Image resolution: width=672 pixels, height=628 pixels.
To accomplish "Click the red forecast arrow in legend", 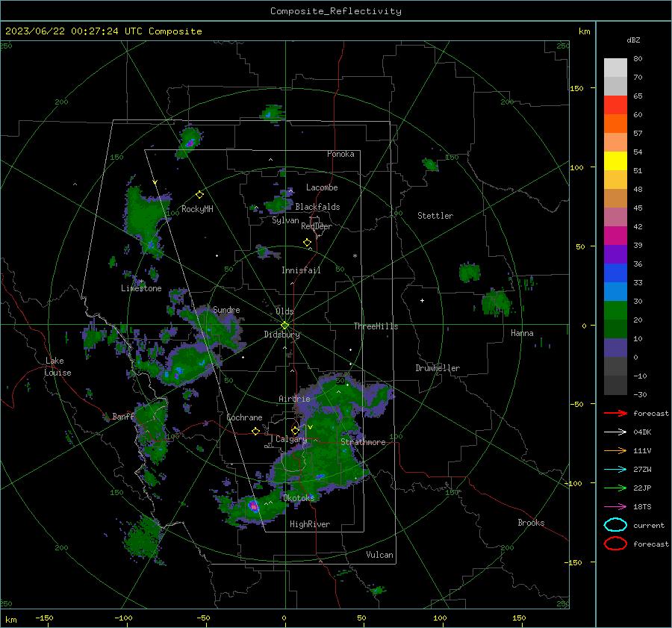I will 615,413.
